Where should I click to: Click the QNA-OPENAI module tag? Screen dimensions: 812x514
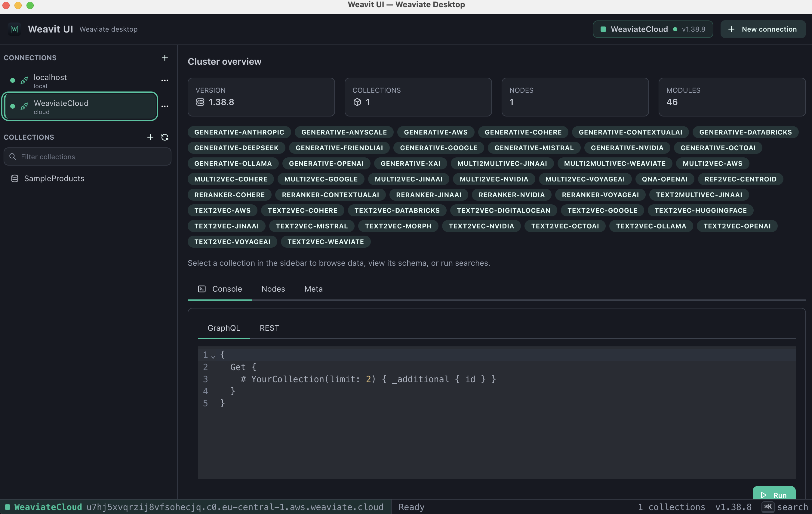(x=664, y=179)
